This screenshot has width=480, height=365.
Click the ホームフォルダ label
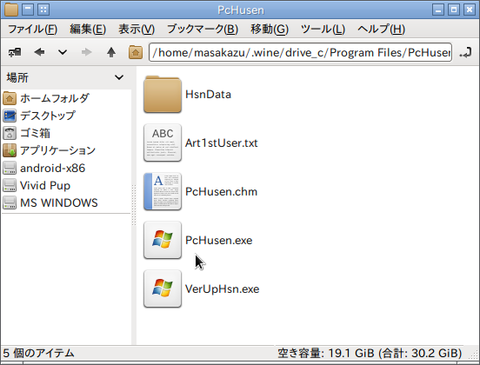55,98
